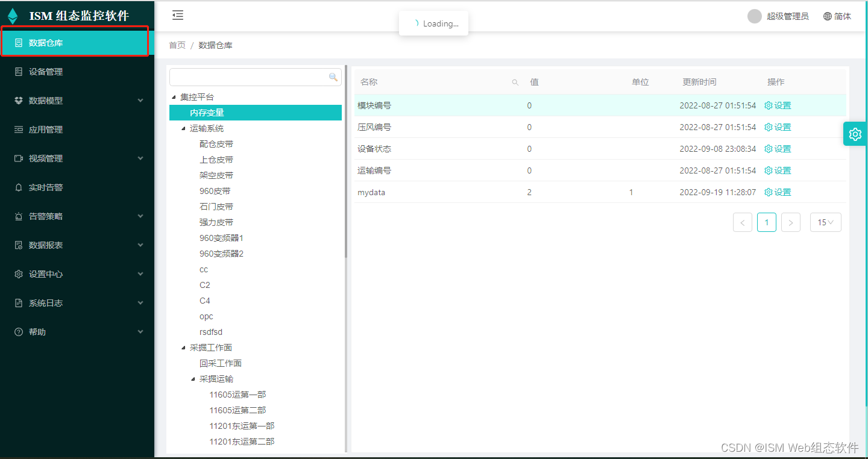Expand the 数据模型 menu chevron
This screenshot has width=868, height=459.
click(x=140, y=100)
